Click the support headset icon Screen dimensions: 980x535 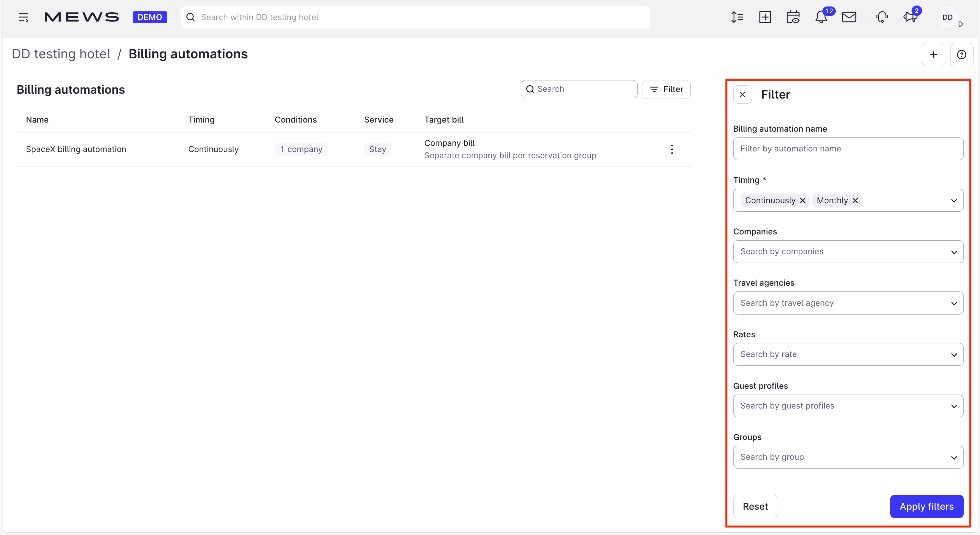(x=882, y=17)
